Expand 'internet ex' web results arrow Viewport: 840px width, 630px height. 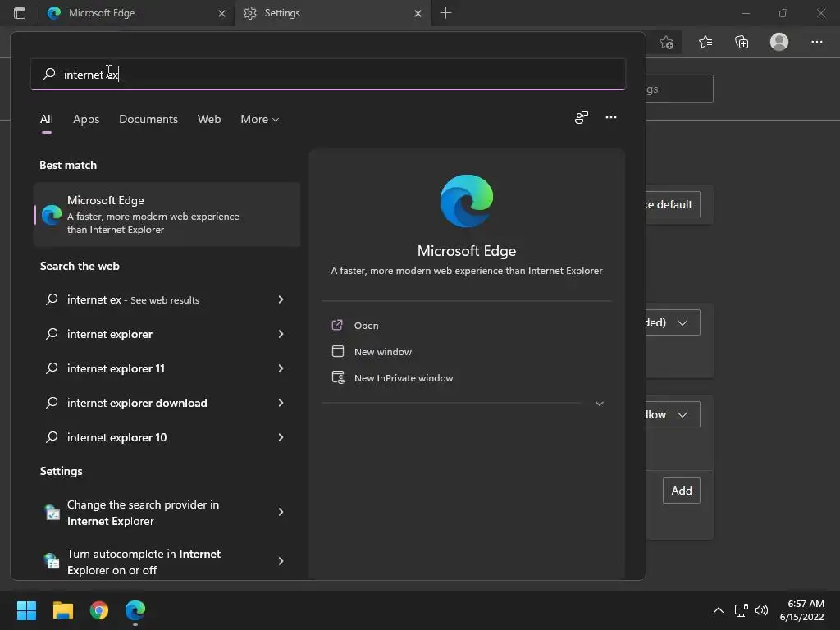point(281,299)
